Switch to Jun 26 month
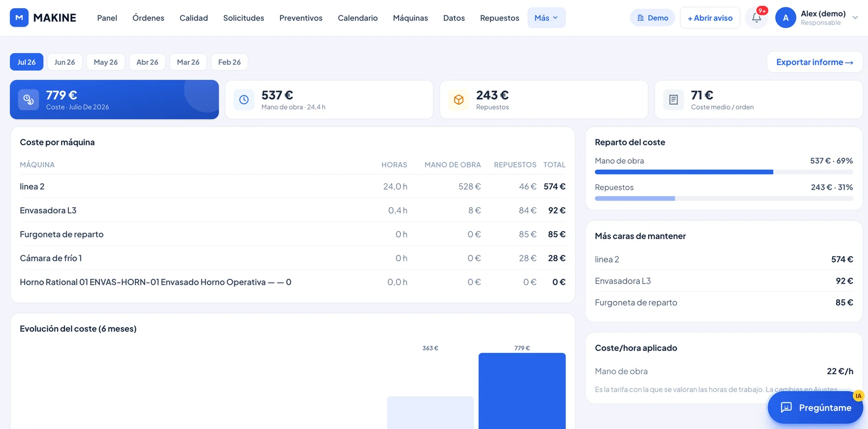This screenshot has height=429, width=868. pos(65,62)
